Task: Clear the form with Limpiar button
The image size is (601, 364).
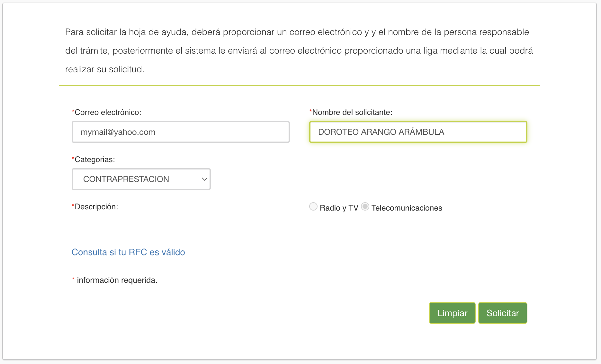Action: [x=452, y=313]
